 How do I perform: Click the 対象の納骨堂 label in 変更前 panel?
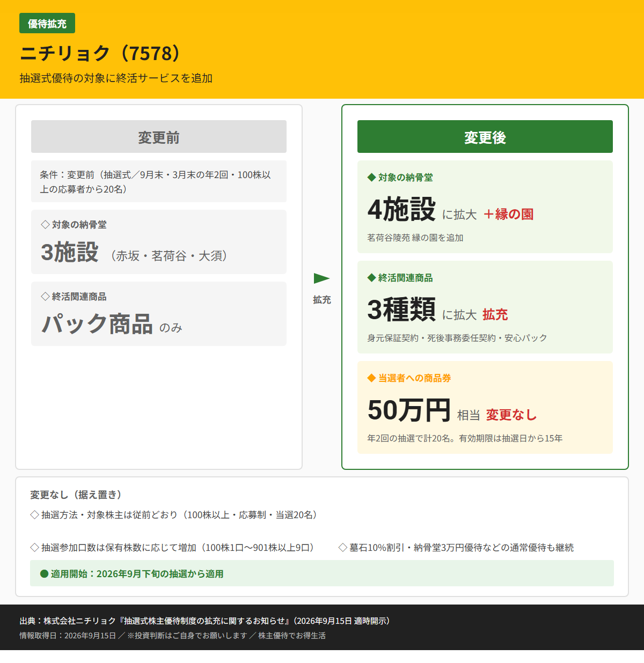[74, 225]
